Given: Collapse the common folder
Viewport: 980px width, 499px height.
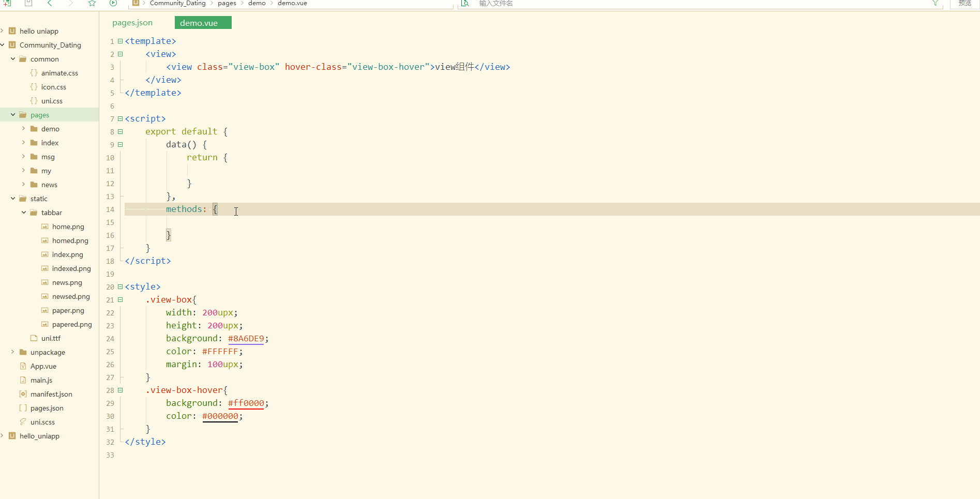Looking at the screenshot, I should pyautogui.click(x=13, y=59).
